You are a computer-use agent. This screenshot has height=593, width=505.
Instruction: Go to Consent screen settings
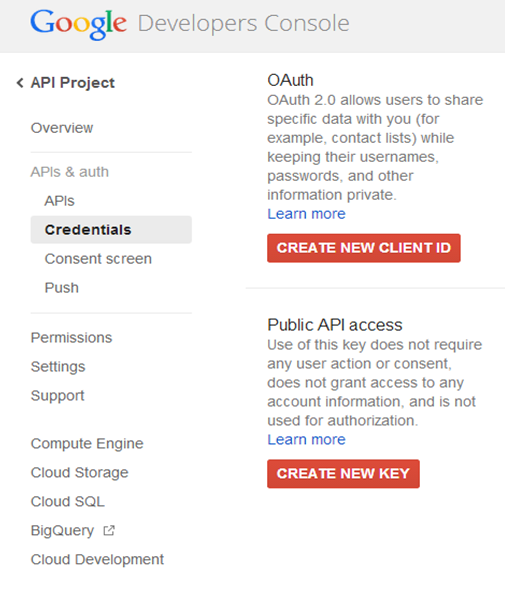click(98, 259)
